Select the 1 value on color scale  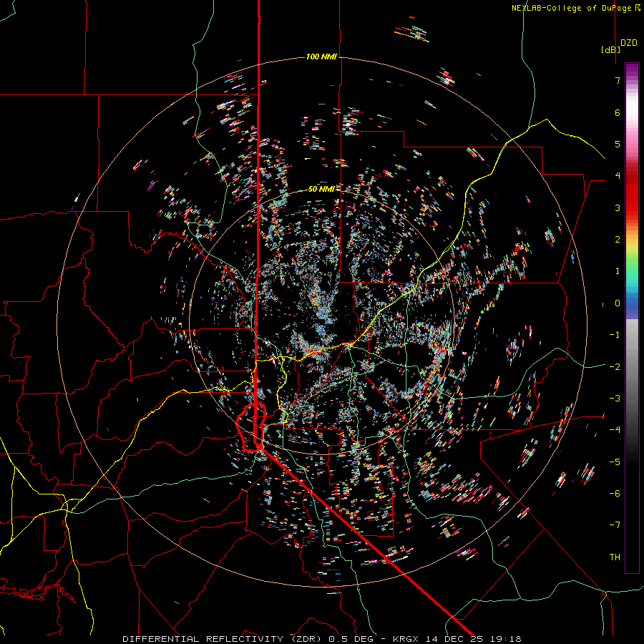point(618,271)
